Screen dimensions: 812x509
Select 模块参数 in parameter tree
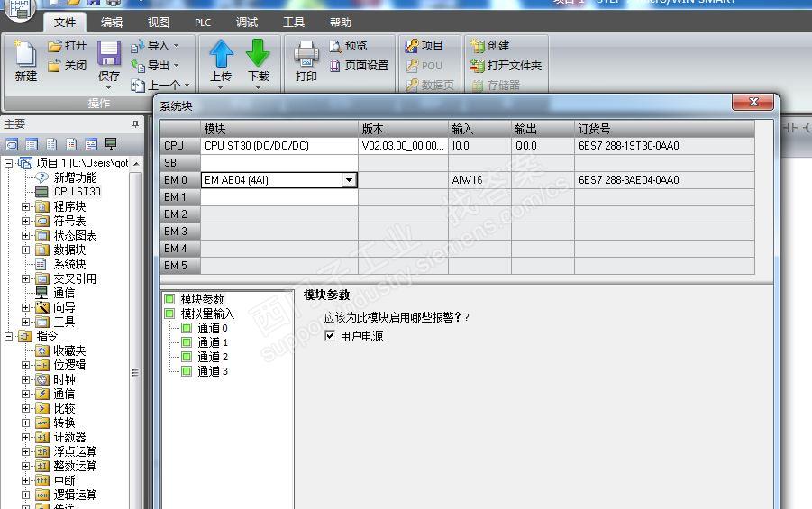click(202, 299)
